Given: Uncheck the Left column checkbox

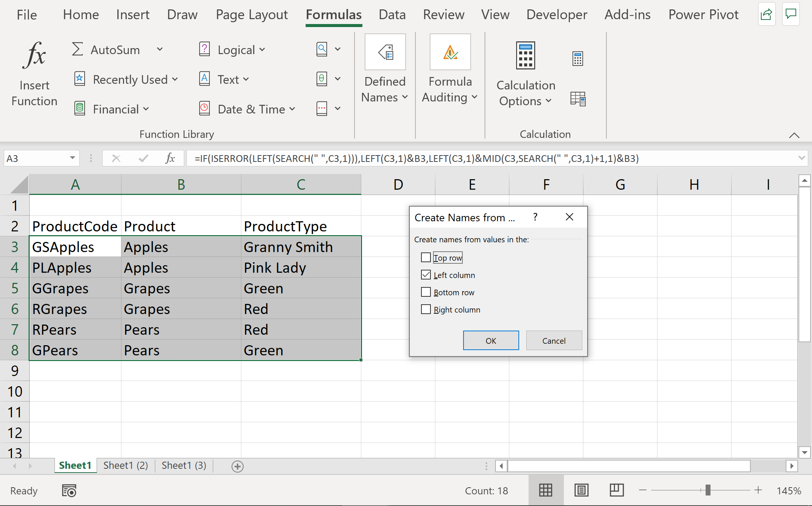Looking at the screenshot, I should tap(426, 275).
